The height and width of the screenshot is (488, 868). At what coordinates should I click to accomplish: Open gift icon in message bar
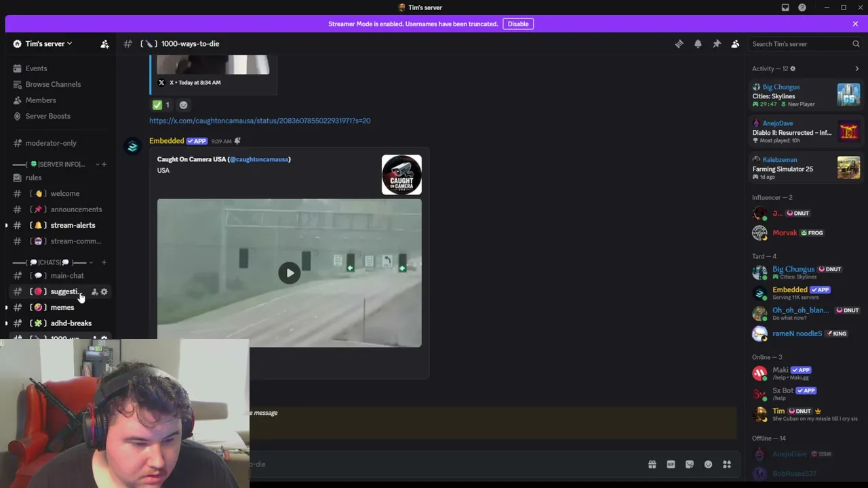(x=652, y=464)
